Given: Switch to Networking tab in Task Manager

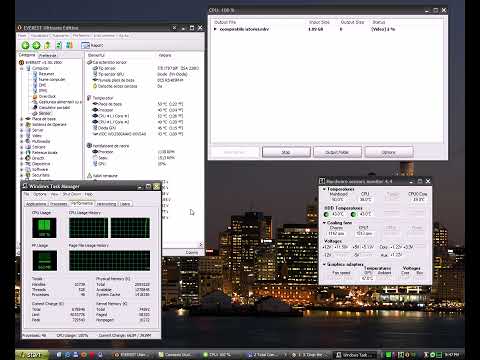Looking at the screenshot, I should [106, 204].
